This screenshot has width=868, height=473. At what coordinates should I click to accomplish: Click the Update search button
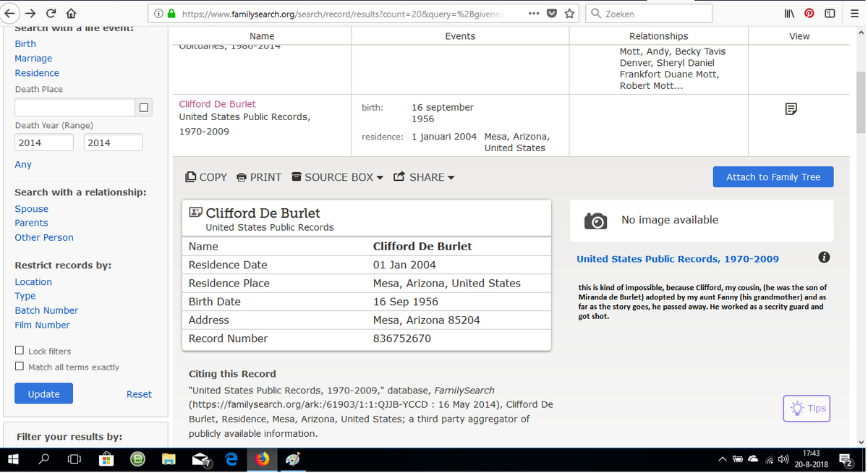click(x=43, y=394)
